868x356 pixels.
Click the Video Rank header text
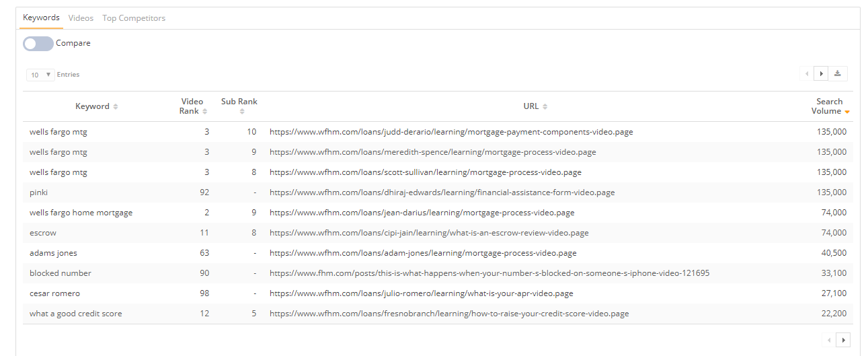[x=191, y=106]
